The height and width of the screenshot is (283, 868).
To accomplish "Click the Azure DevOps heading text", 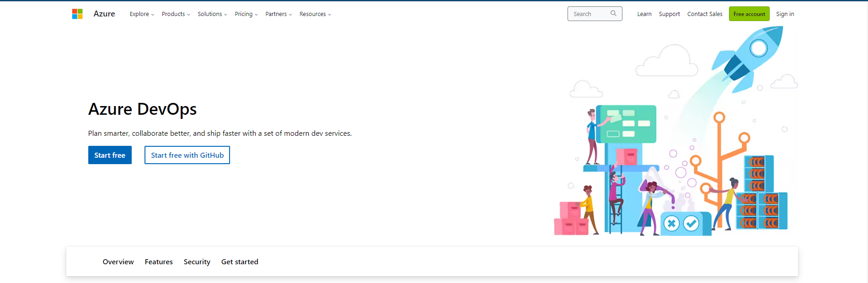I will [142, 109].
